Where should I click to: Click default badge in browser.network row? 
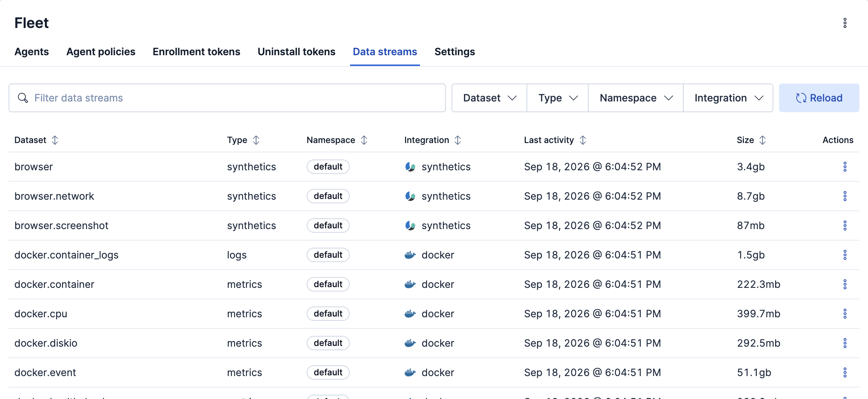click(x=328, y=196)
